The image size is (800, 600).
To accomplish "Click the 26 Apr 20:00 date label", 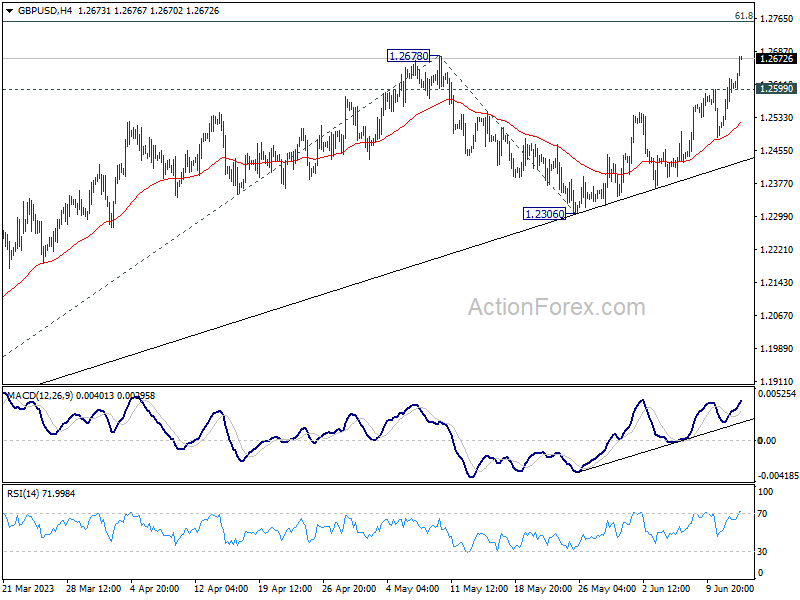I will tap(349, 589).
